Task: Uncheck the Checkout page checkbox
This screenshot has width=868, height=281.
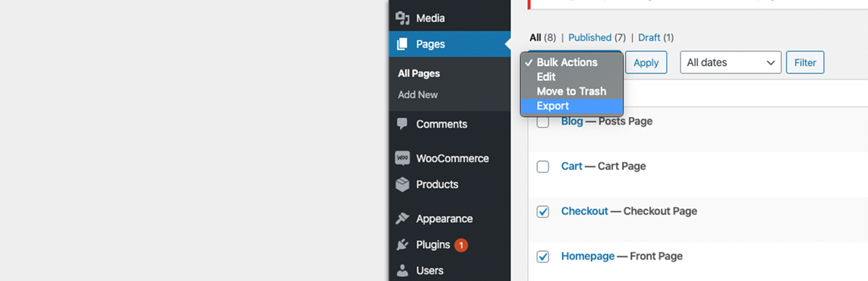Action: tap(542, 211)
